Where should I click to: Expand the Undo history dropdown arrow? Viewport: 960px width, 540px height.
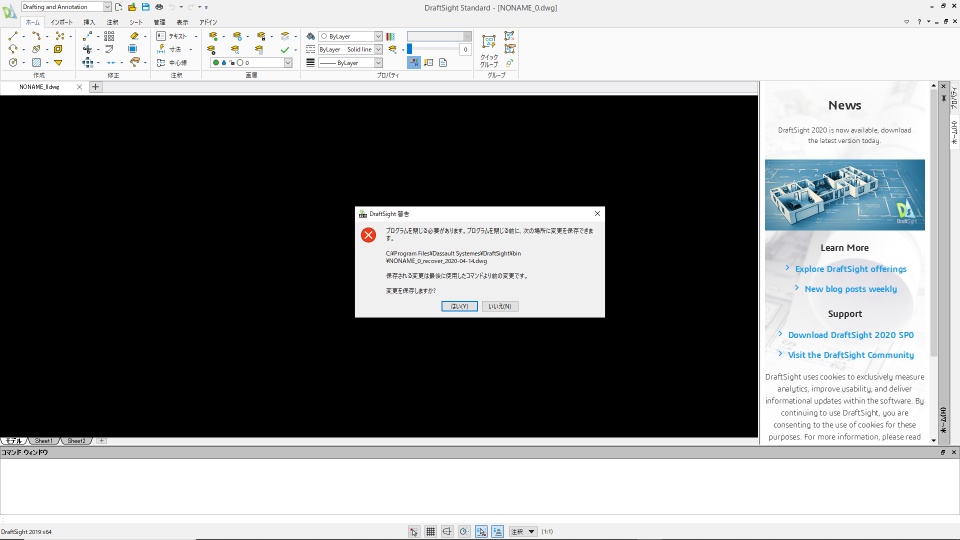pos(181,7)
